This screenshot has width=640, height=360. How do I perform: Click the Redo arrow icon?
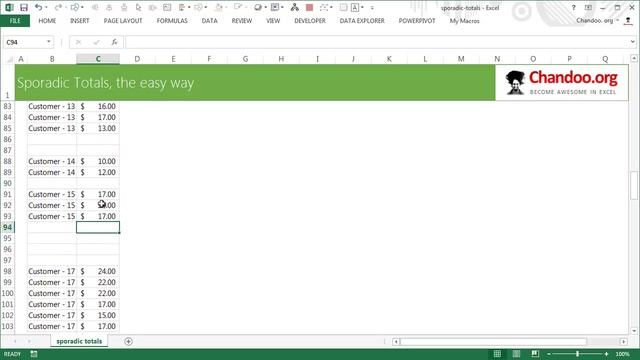tap(58, 7)
